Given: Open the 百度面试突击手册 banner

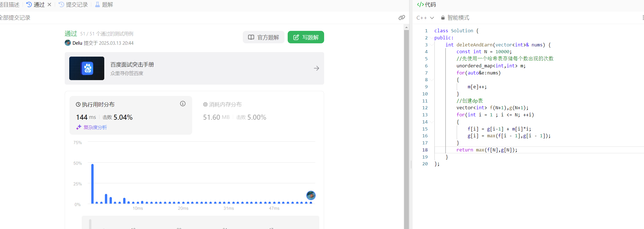Looking at the screenshot, I should click(x=194, y=68).
